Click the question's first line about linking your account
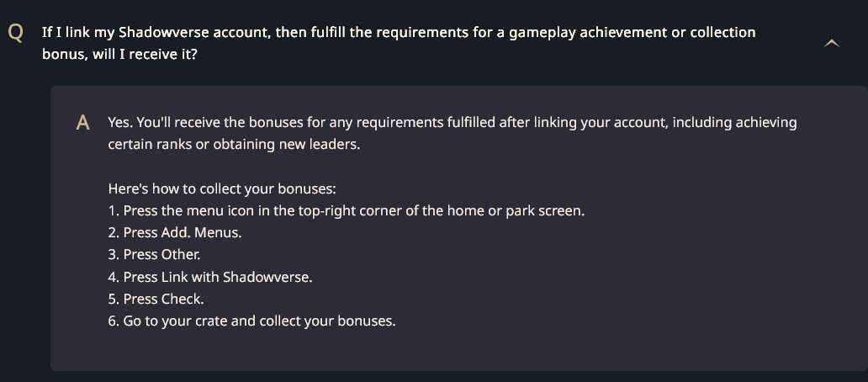 tap(399, 32)
